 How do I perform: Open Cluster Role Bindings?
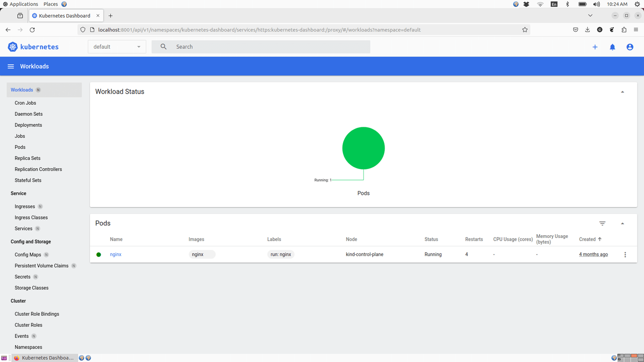click(x=37, y=314)
